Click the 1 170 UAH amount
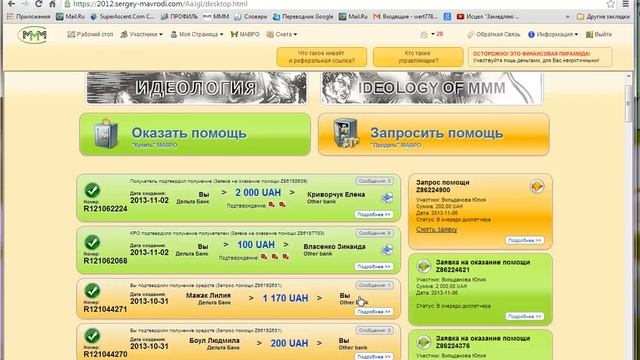The height and width of the screenshot is (360, 640). (x=285, y=298)
